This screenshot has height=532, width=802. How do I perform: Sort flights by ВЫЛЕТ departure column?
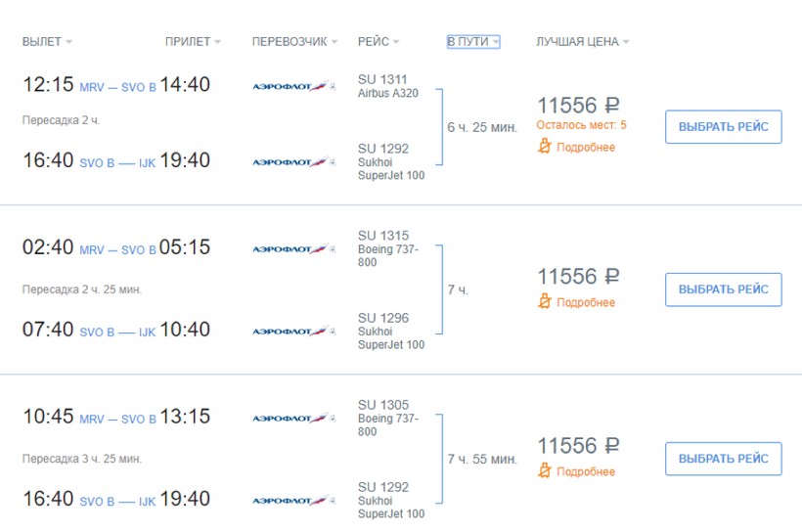click(47, 41)
